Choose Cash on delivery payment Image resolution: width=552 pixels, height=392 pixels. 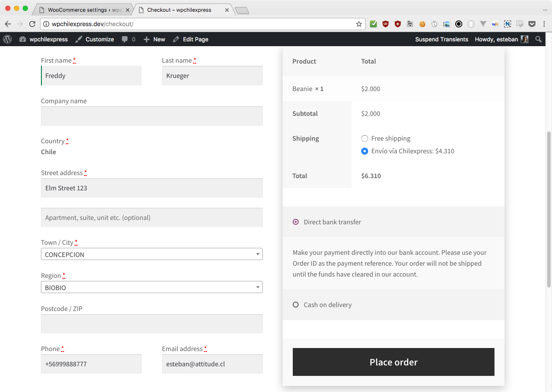[x=296, y=304]
